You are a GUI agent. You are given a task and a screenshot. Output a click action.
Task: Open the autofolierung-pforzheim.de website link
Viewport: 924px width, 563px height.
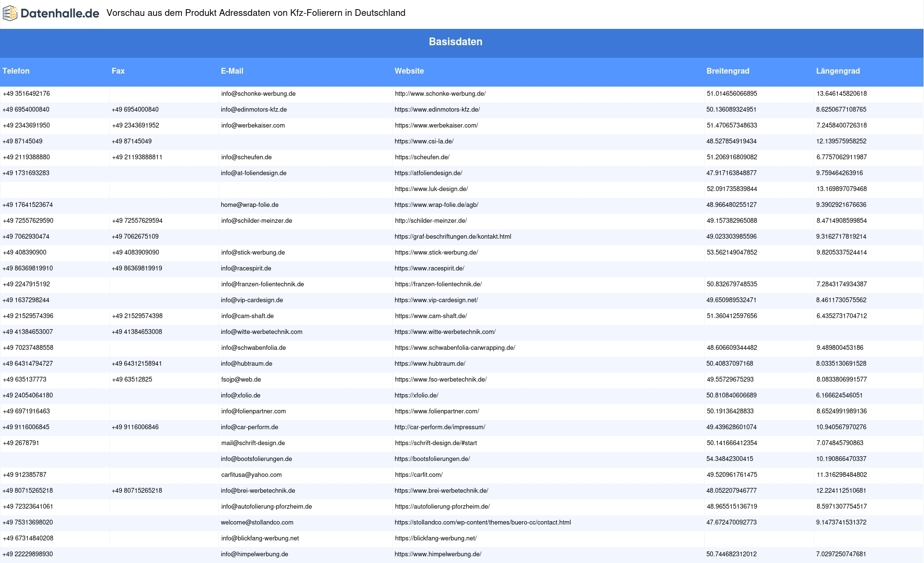point(442,507)
